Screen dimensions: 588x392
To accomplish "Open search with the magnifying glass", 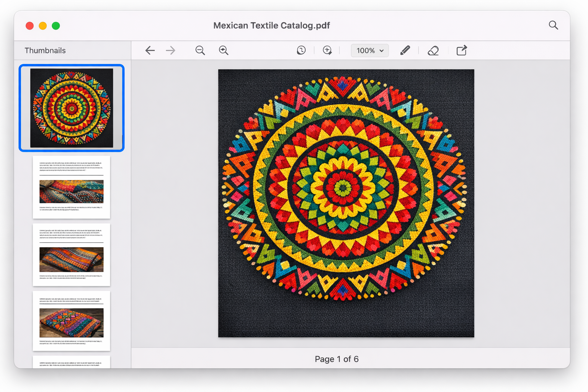I will point(553,25).
